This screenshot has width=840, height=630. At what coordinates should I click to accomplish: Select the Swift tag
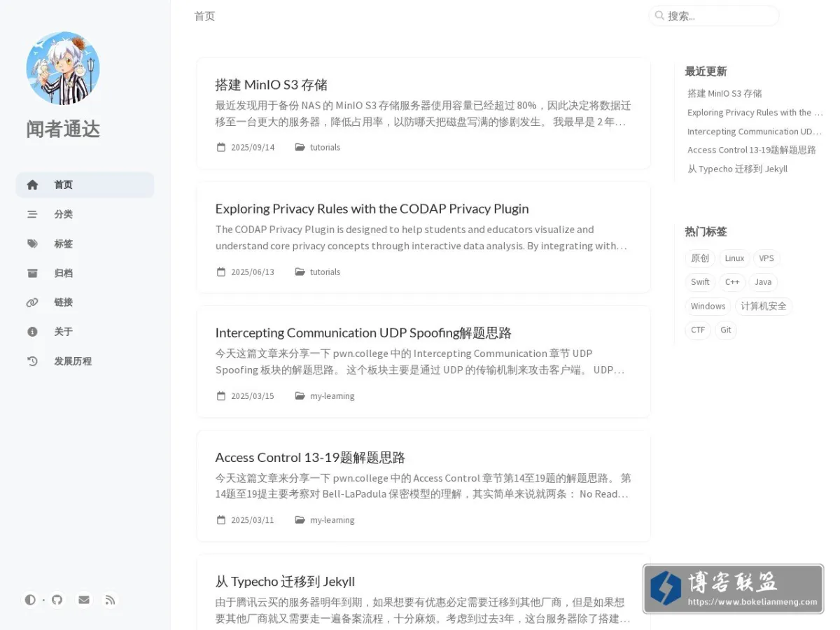[x=700, y=282]
